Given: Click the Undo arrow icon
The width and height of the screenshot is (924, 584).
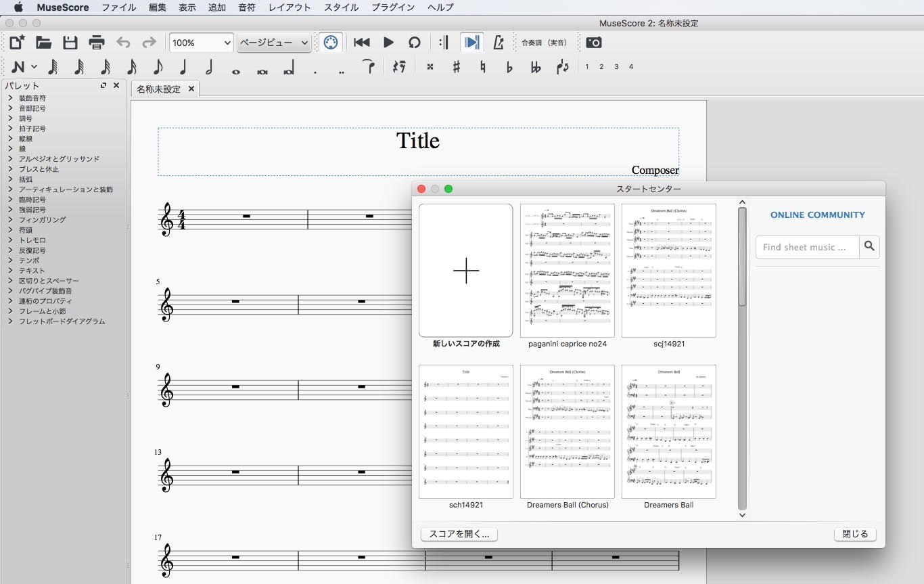Looking at the screenshot, I should click(x=123, y=43).
